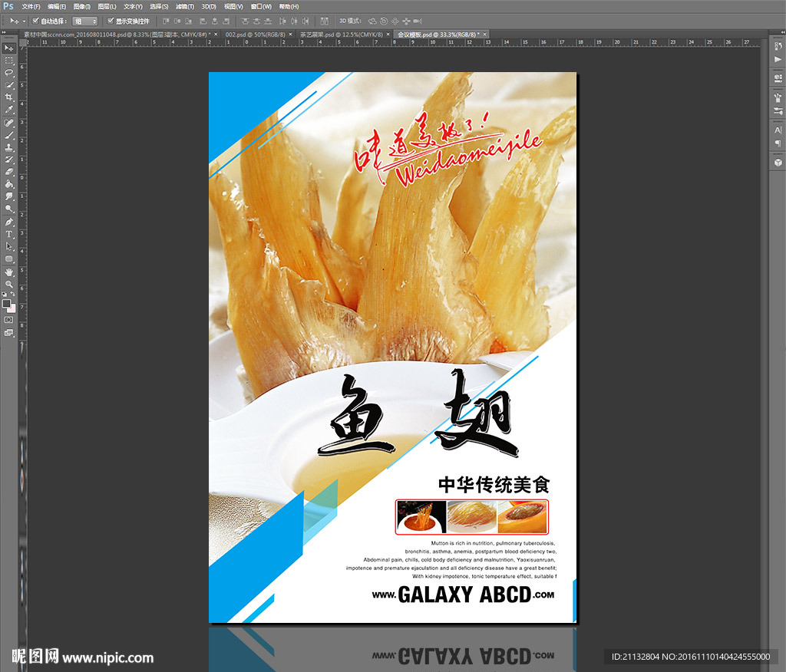The image size is (786, 672).
Task: Open the Paragraph panel icon
Action: click(778, 143)
